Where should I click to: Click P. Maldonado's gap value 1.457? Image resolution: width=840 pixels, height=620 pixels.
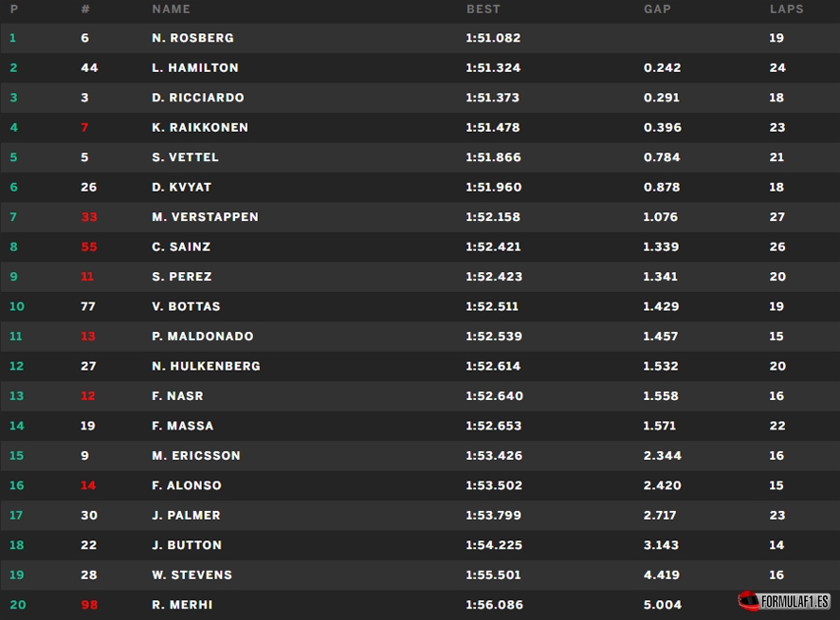pos(661,337)
